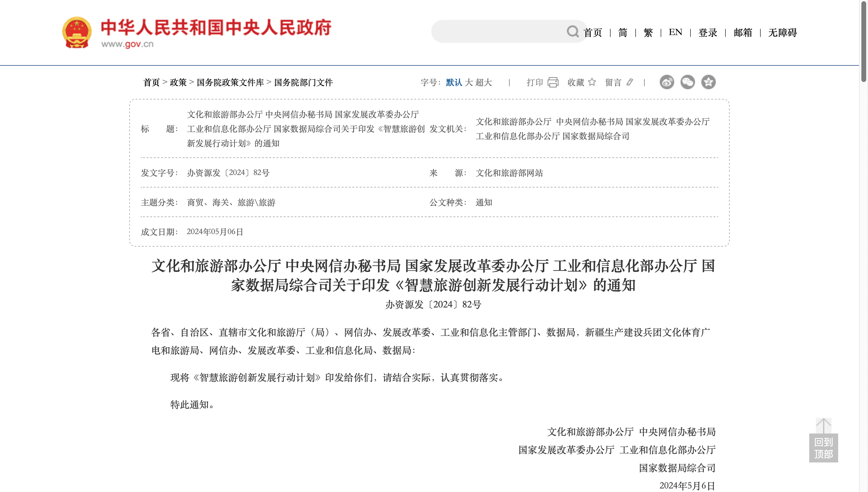868x492 pixels.
Task: Switch to 繁 traditional Chinese
Action: 648,33
